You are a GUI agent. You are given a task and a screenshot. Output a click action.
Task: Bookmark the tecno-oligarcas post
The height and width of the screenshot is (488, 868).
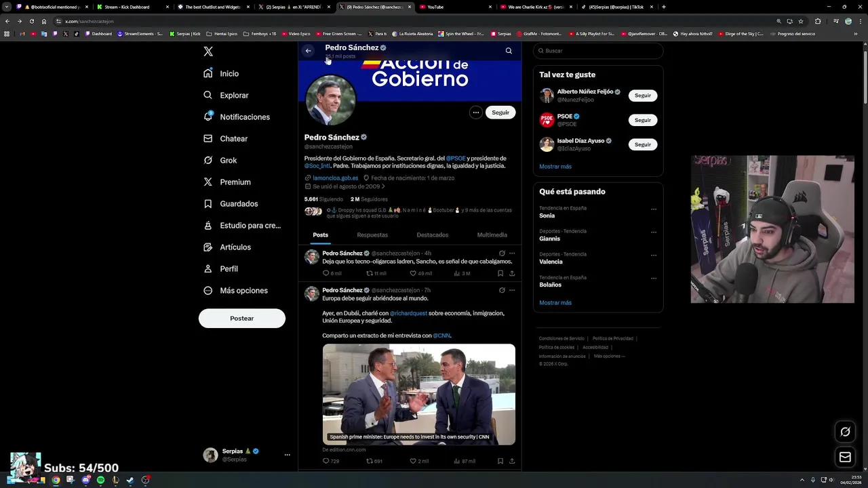pos(500,273)
